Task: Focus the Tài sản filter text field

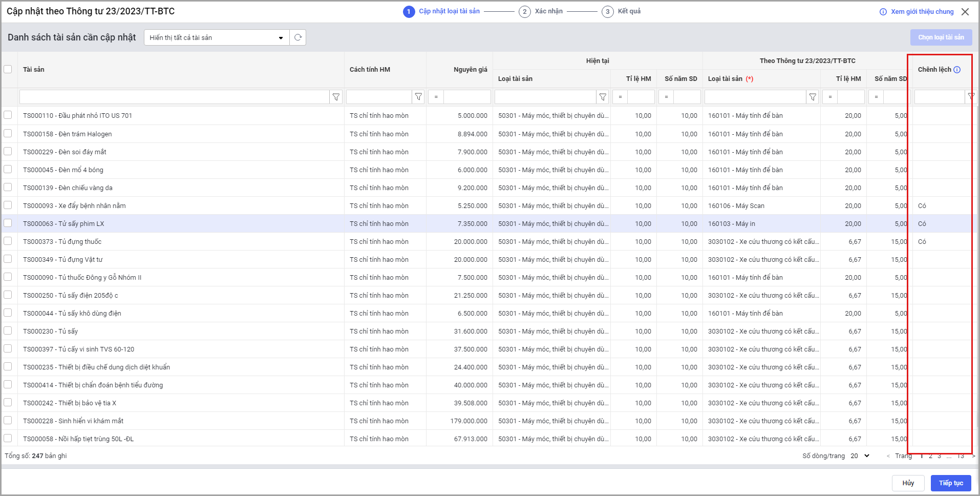Action: pos(174,97)
